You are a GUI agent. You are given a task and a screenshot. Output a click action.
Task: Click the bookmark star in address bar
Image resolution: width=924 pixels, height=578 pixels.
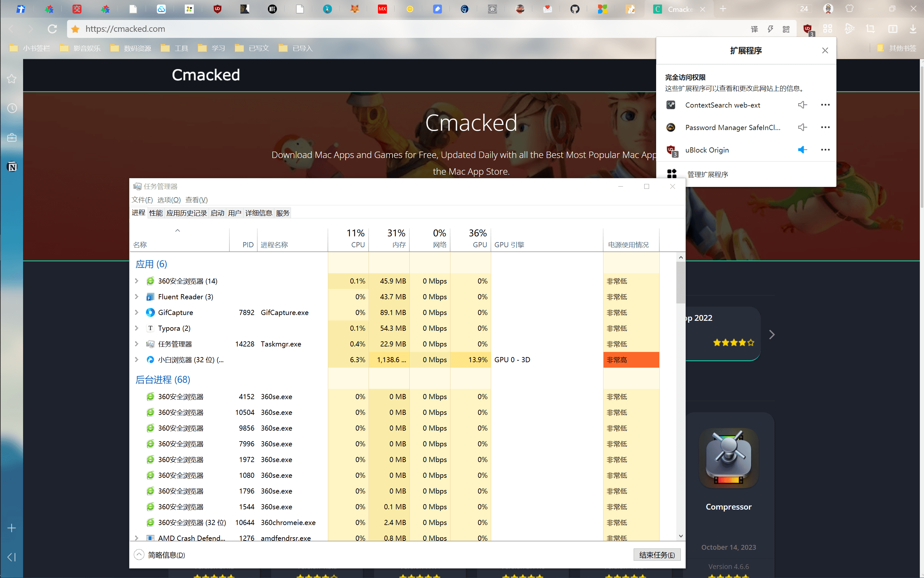(75, 29)
